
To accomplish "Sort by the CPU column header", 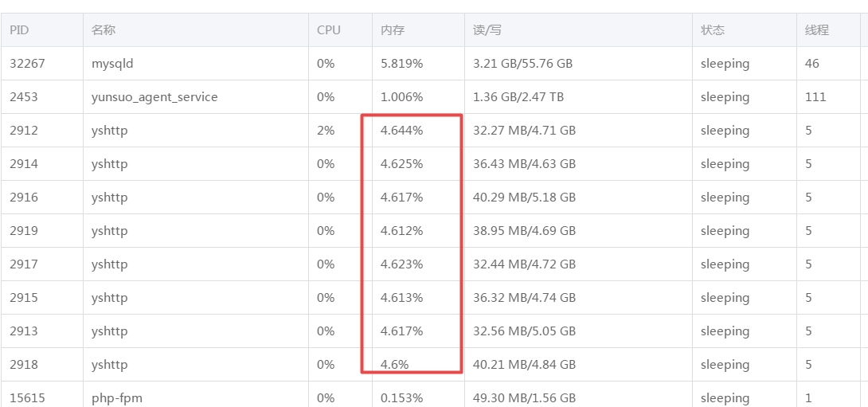I will [328, 30].
